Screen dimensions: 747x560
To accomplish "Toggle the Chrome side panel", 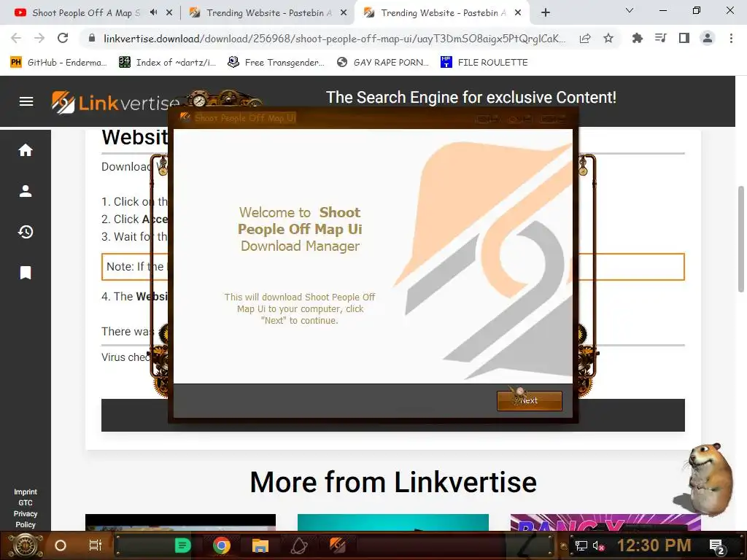I will pyautogui.click(x=684, y=38).
